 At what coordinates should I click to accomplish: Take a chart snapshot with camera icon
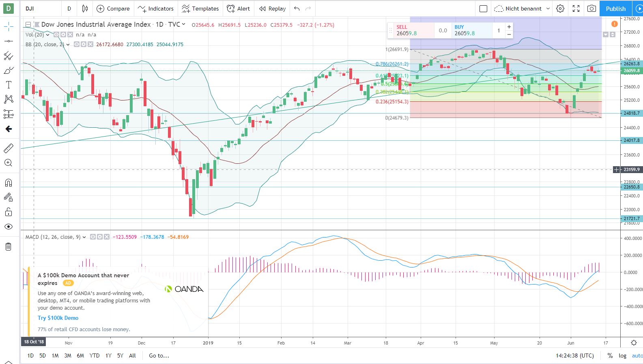pos(592,9)
